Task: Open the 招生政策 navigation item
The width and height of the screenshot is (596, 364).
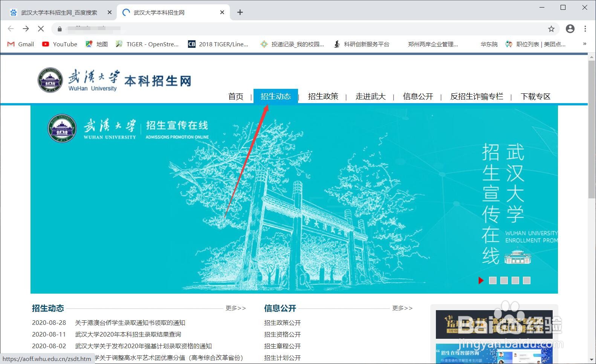Action: click(x=323, y=96)
